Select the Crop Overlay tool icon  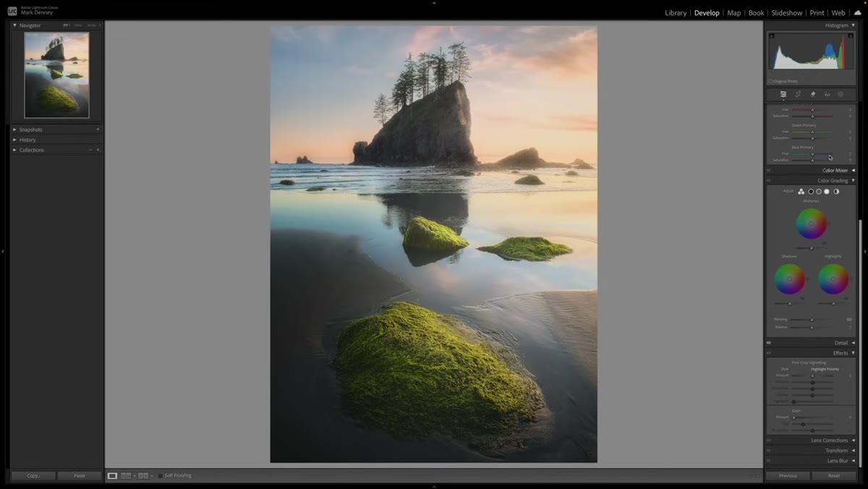(x=798, y=94)
